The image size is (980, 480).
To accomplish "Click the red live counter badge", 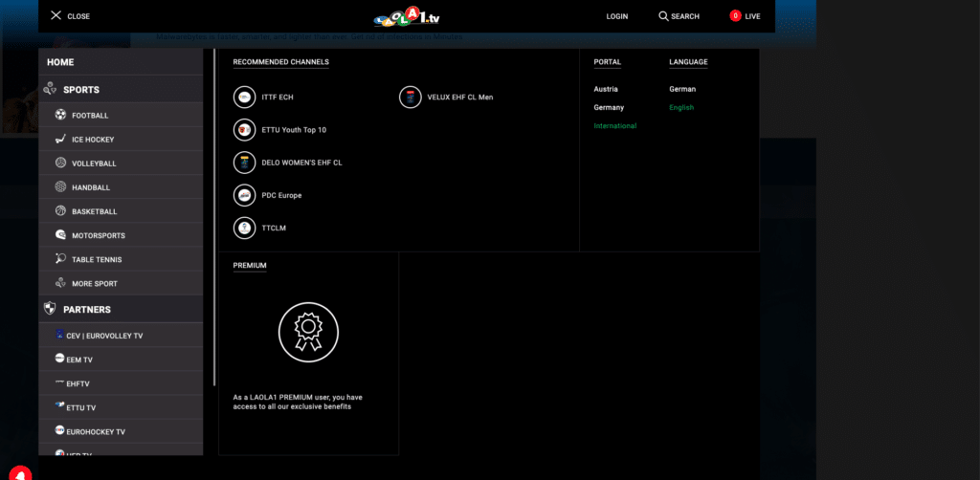I will click(x=736, y=15).
